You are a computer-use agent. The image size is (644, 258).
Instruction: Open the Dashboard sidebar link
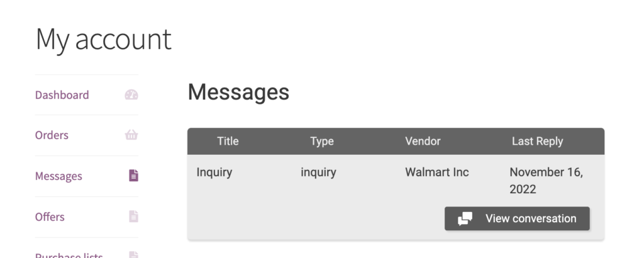(62, 95)
